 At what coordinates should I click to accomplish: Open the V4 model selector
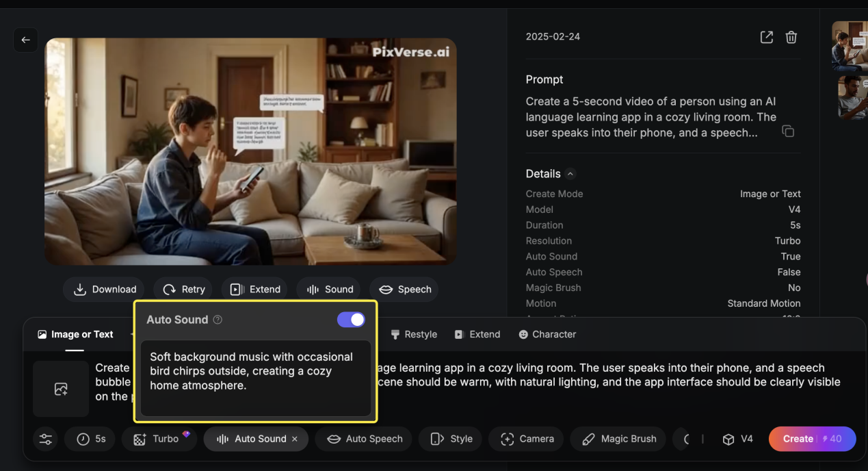pyautogui.click(x=737, y=439)
